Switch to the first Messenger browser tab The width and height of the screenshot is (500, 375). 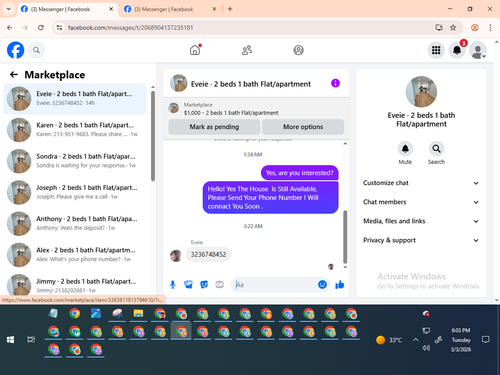pyautogui.click(x=67, y=9)
